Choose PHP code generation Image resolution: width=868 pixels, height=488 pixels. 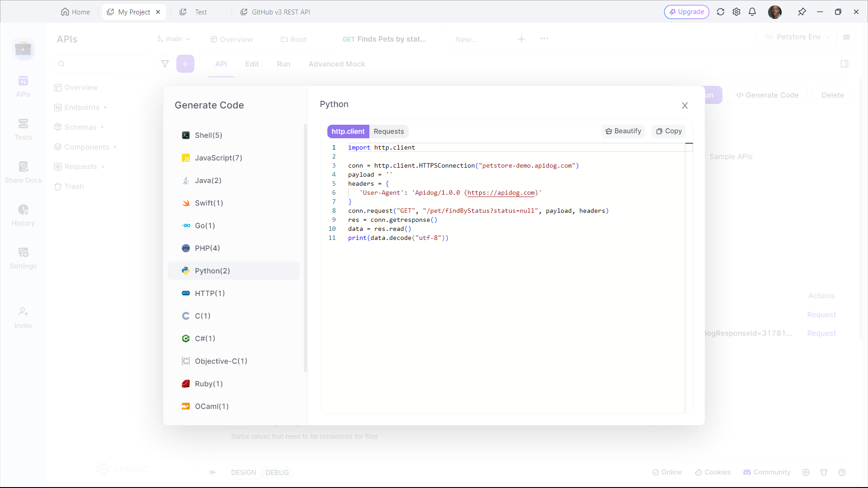point(233,248)
